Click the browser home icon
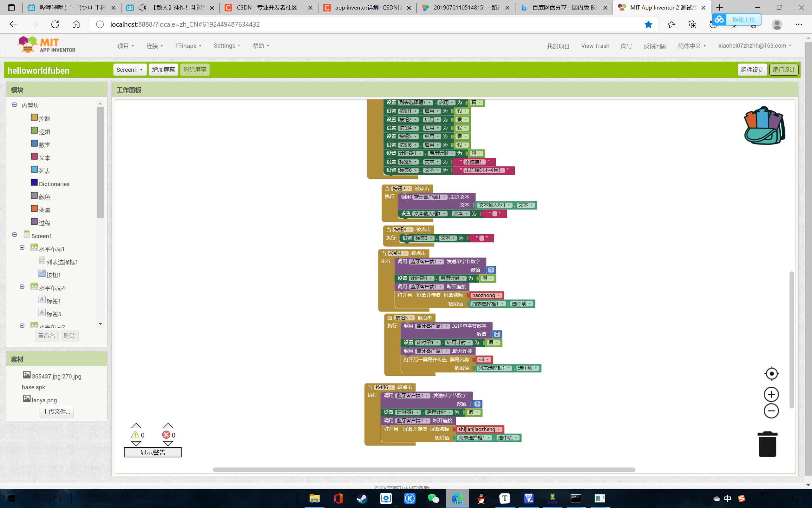 pos(76,24)
